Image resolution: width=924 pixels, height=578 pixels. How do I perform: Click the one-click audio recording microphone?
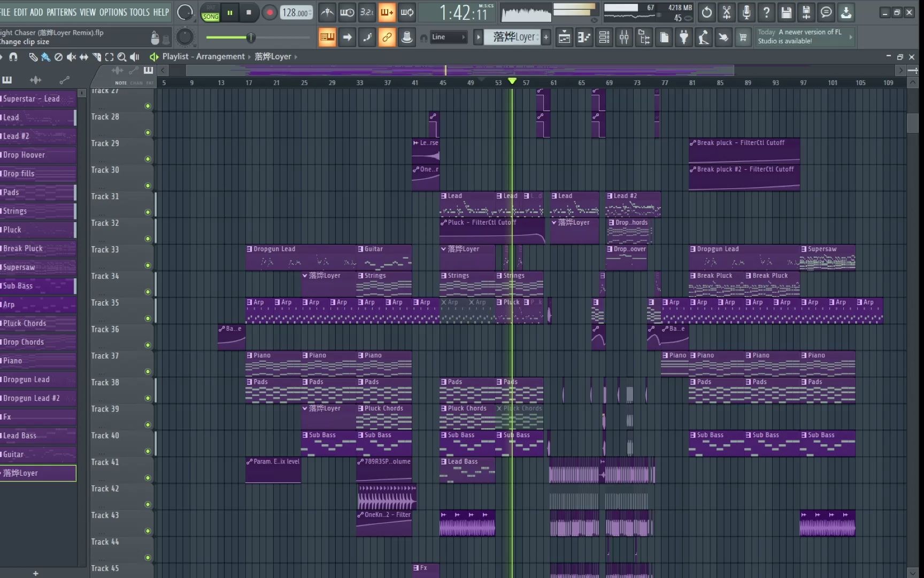[x=746, y=12]
